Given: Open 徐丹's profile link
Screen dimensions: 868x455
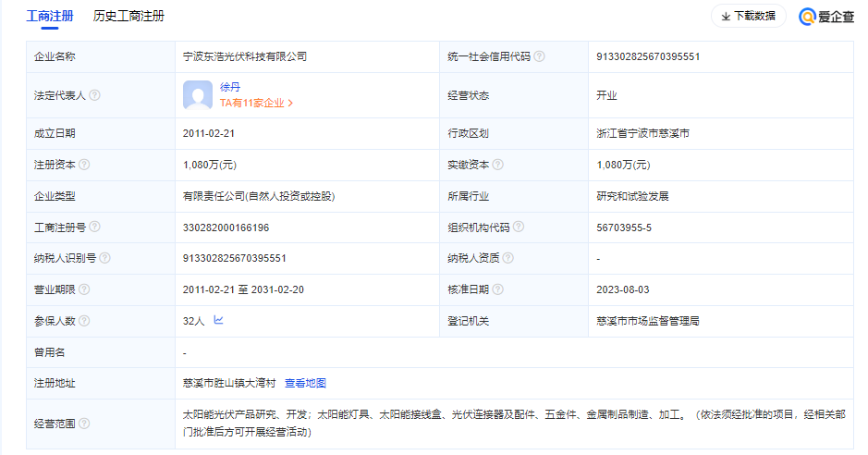Looking at the screenshot, I should click(230, 87).
